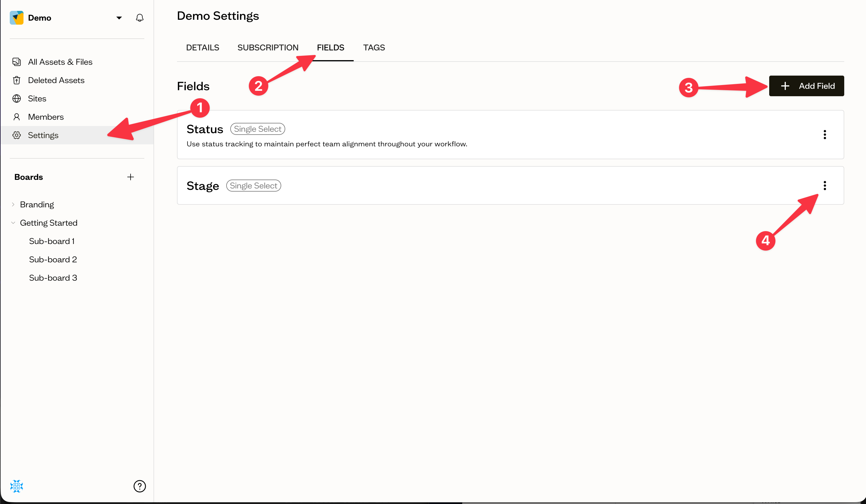The image size is (866, 504).
Task: Click the Demo Settings page heading
Action: (x=218, y=16)
